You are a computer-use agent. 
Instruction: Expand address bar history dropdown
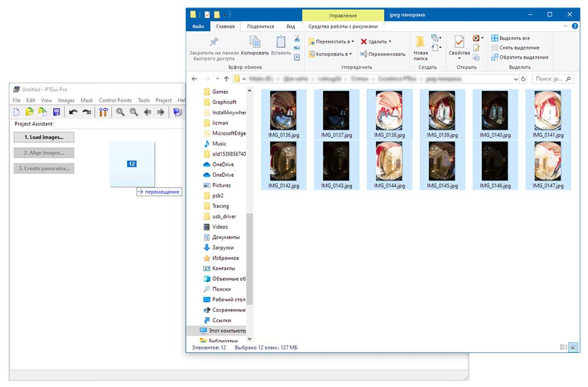click(x=516, y=79)
